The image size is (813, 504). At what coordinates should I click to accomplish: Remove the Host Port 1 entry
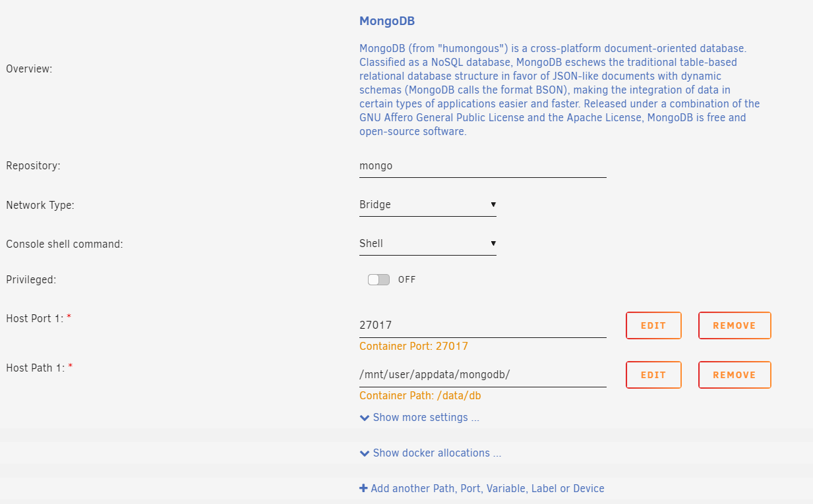(x=734, y=325)
